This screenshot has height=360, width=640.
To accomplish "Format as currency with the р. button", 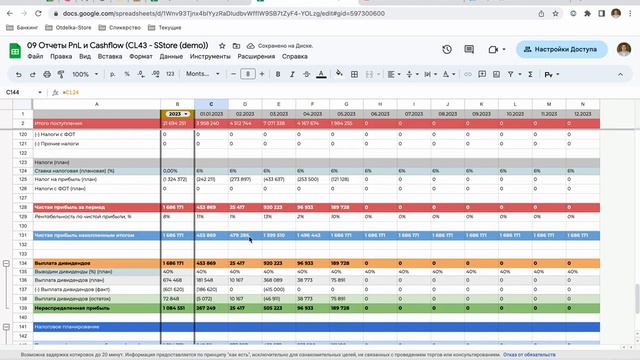I will point(112,74).
